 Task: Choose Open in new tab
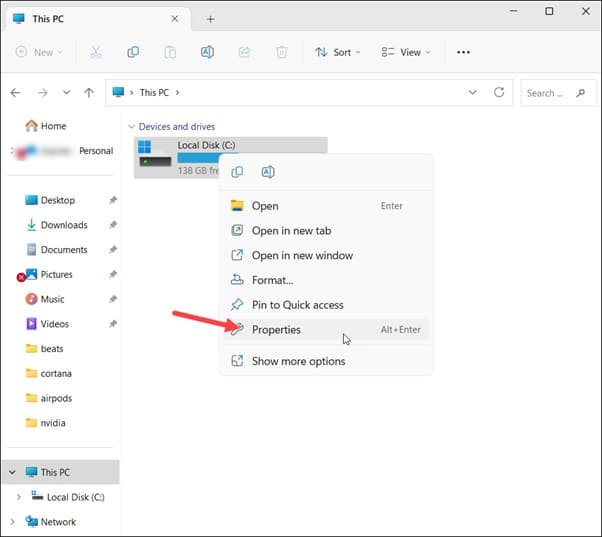click(x=326, y=231)
